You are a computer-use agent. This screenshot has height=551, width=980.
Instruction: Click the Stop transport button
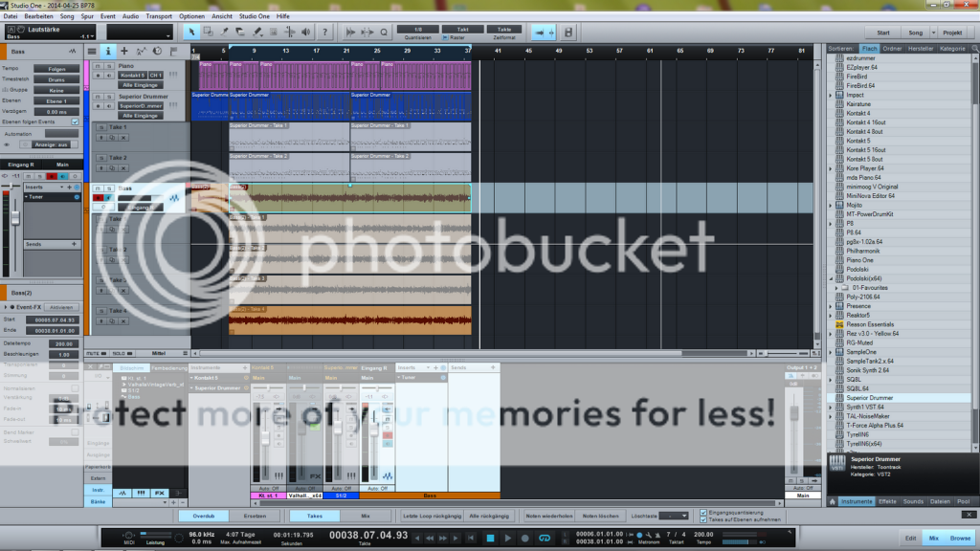pyautogui.click(x=491, y=538)
